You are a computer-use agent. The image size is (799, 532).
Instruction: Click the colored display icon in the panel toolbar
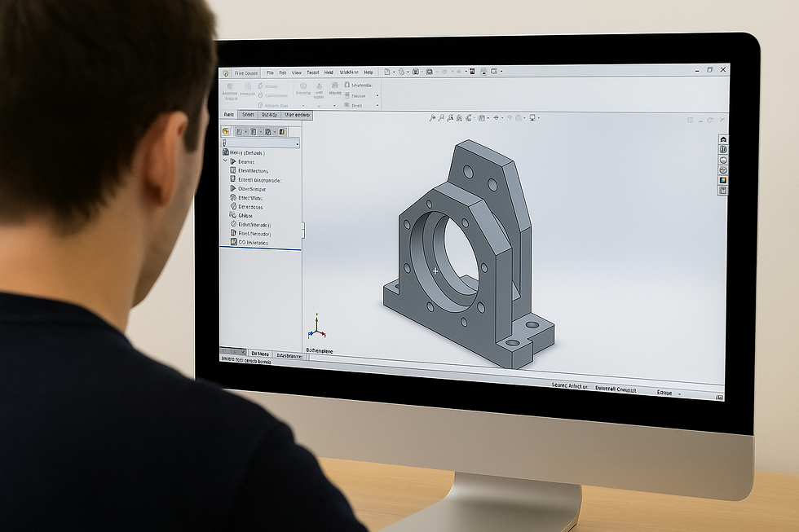(282, 132)
